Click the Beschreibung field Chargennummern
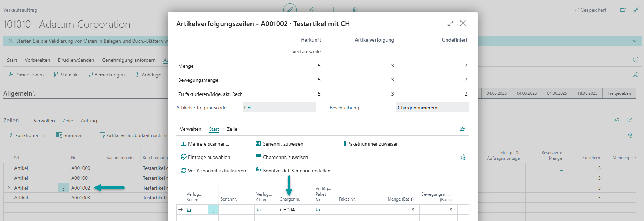The image size is (644, 221). (x=433, y=108)
